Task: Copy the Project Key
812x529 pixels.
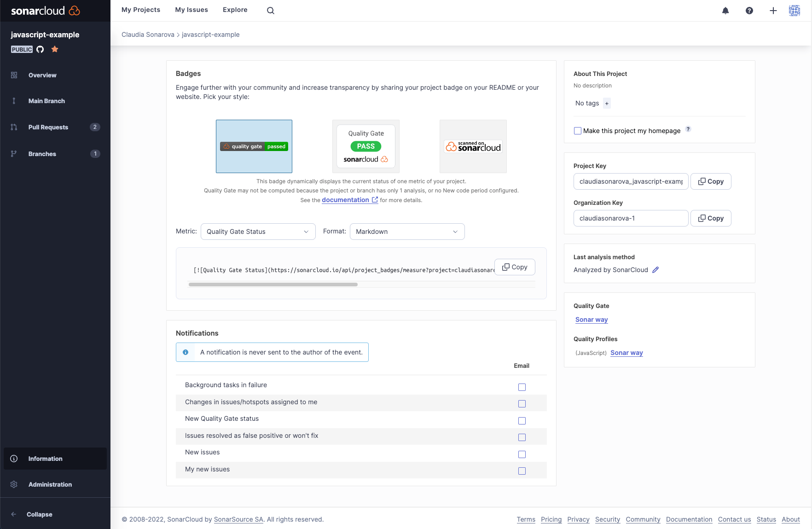Action: point(711,181)
